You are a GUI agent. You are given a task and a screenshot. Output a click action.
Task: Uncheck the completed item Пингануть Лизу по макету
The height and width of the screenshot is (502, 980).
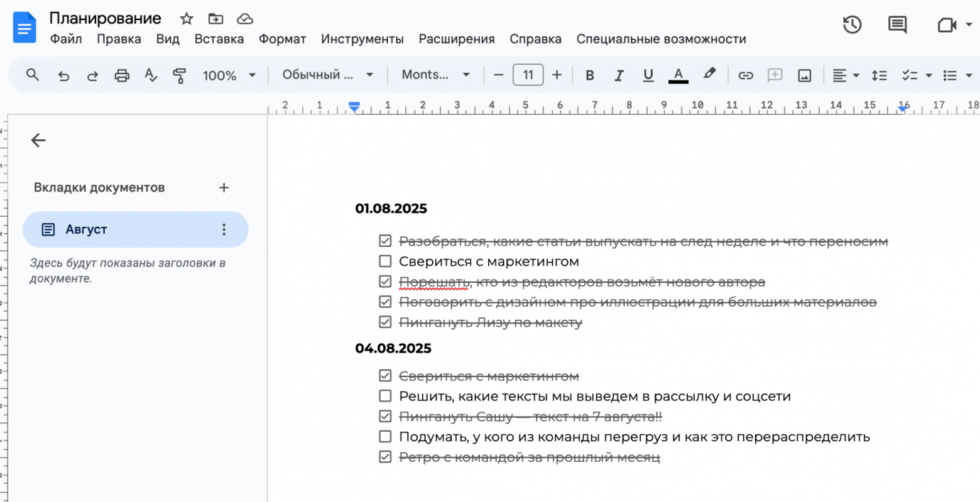(x=384, y=322)
